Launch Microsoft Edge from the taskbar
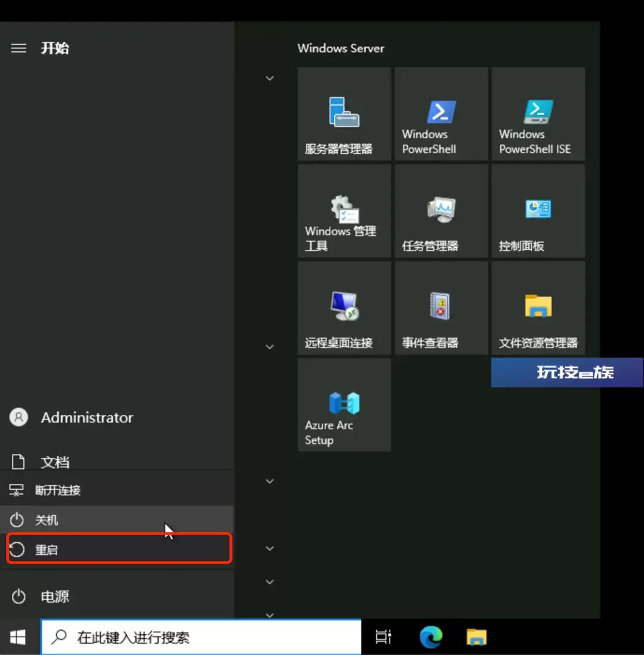The image size is (644, 655). (x=431, y=637)
